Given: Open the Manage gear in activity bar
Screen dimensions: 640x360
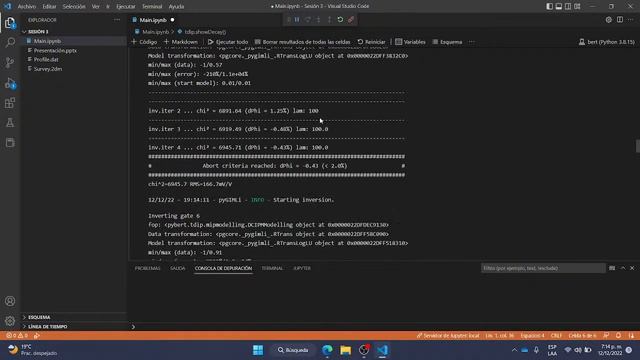Looking at the screenshot, I should coord(10,321).
